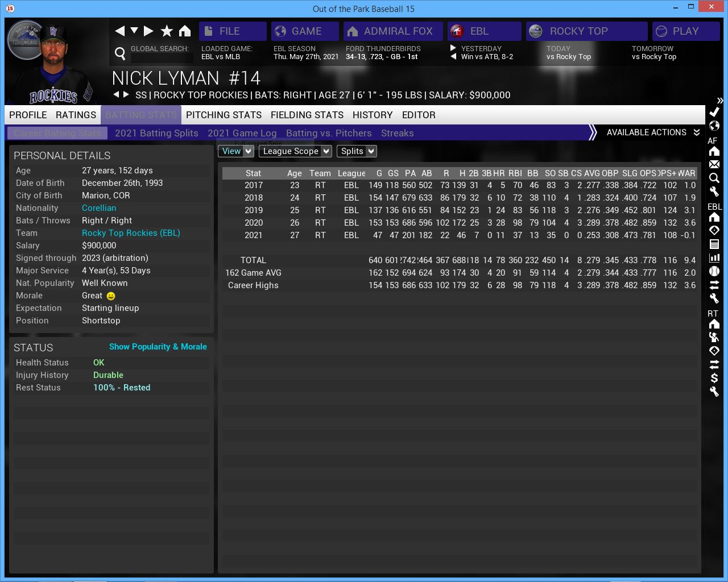This screenshot has width=728, height=582.
Task: Expand the sidebar with the double chevron
Action: point(720,101)
